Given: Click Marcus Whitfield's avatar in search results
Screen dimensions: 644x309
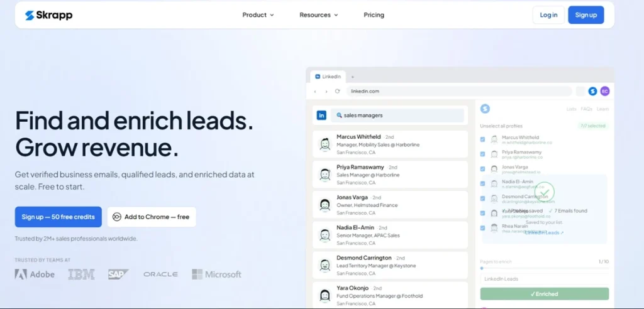Looking at the screenshot, I should coord(325,144).
